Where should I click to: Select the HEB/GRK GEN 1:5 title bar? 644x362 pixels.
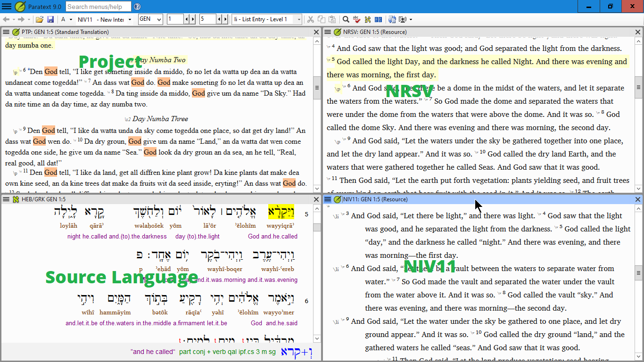pos(161,199)
